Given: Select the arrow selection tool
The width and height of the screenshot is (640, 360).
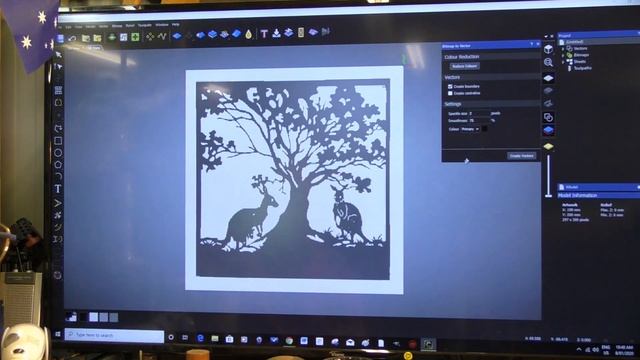Looking at the screenshot, I should (58, 54).
